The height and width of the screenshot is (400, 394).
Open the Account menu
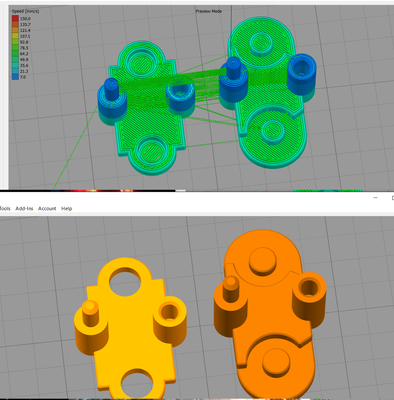(x=47, y=209)
